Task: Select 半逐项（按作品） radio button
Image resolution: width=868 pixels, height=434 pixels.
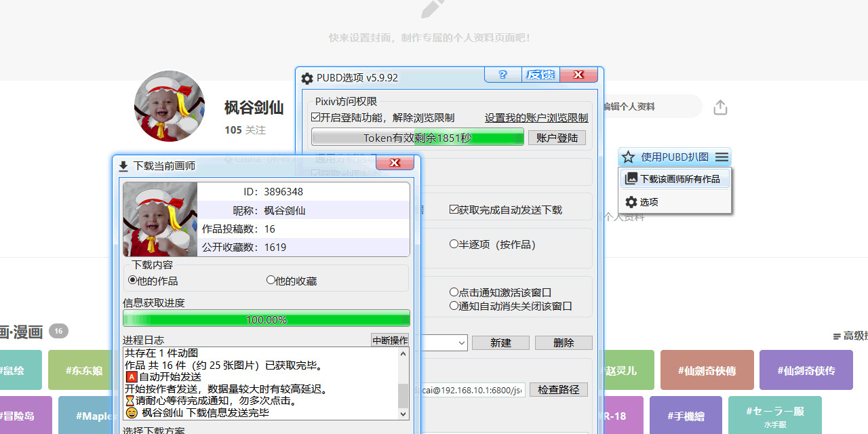Action: click(x=454, y=244)
